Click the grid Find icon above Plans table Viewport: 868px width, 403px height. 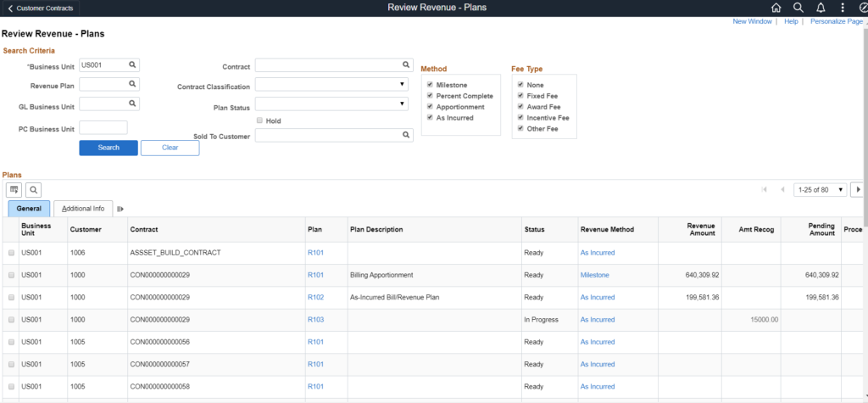coord(33,189)
